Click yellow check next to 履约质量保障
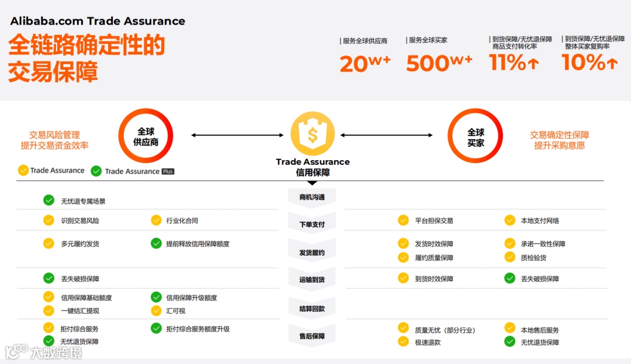631x364 pixels. pos(403,258)
